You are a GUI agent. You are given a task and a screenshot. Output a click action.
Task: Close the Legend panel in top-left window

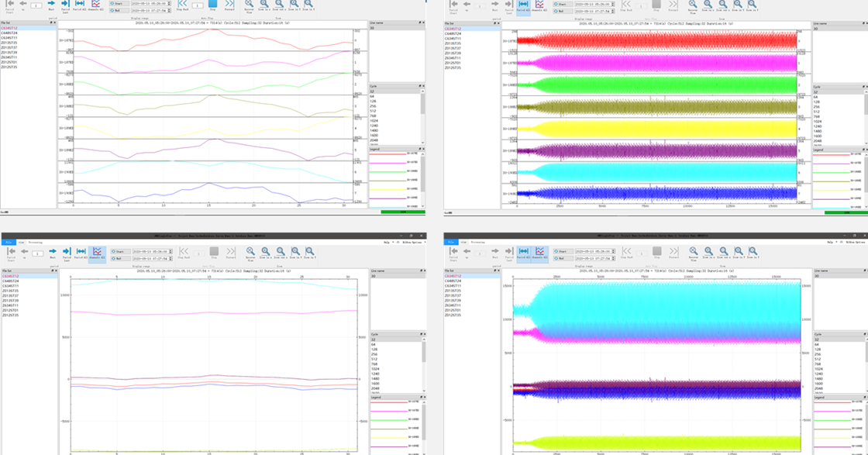[x=422, y=149]
